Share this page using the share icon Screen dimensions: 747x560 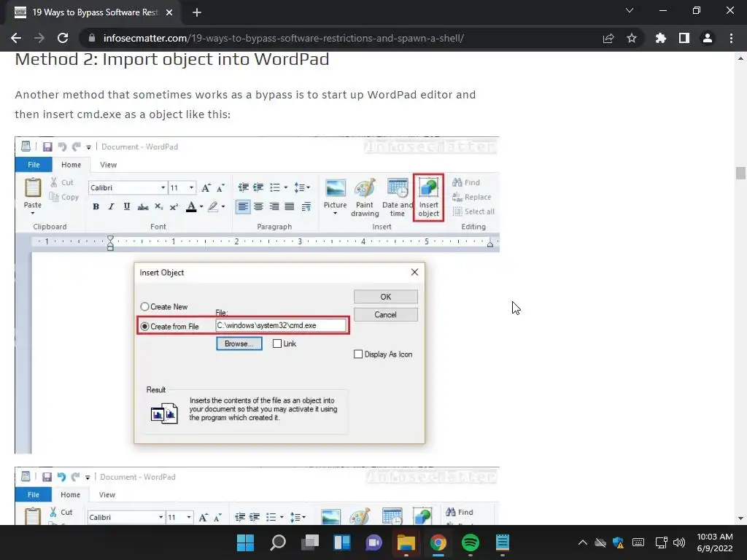(x=608, y=38)
